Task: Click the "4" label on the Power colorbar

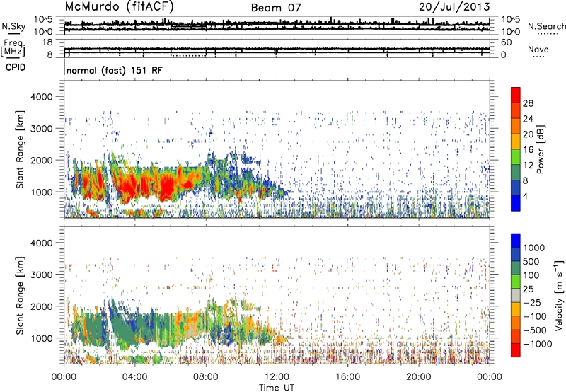Action: pos(525,196)
